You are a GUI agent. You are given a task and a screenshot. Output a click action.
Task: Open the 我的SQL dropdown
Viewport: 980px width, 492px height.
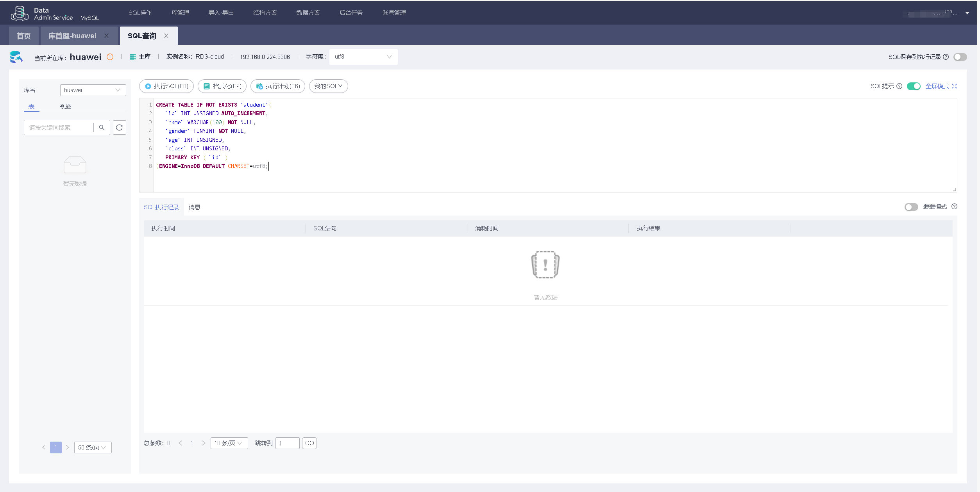[328, 86]
